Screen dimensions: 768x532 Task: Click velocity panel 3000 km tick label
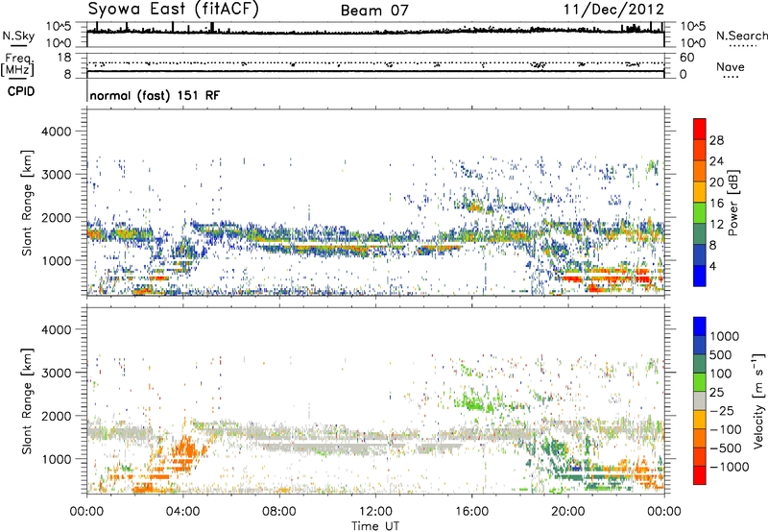pyautogui.click(x=57, y=373)
